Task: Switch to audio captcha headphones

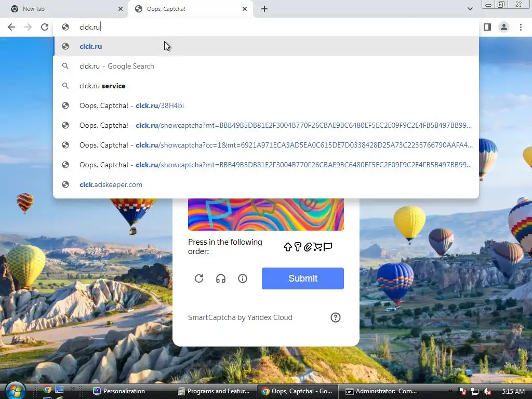Action: [x=220, y=278]
